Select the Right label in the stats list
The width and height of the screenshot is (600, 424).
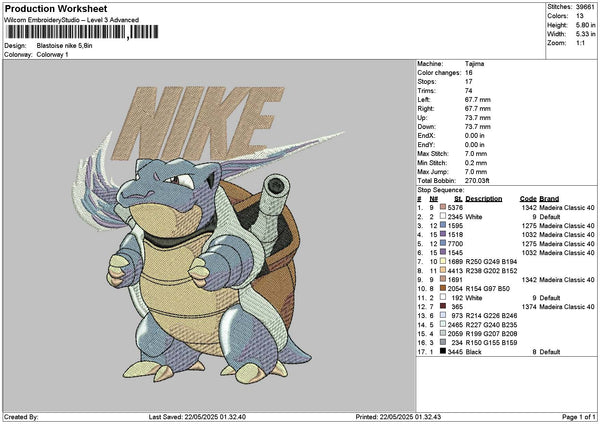point(426,109)
